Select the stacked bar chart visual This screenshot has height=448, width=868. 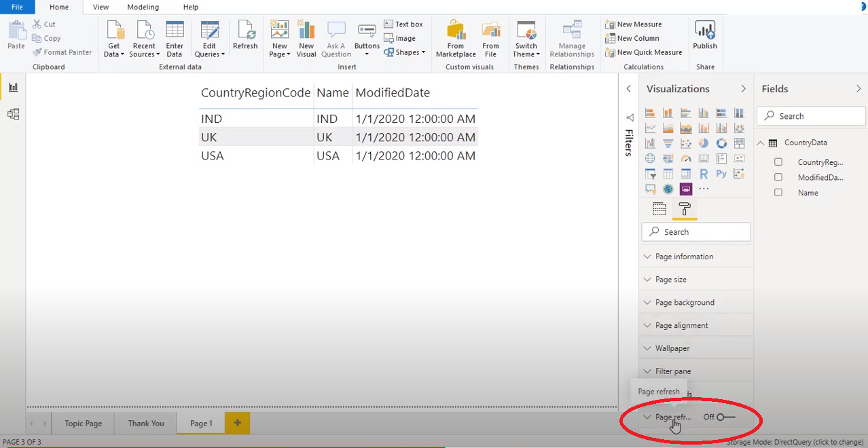coord(650,113)
